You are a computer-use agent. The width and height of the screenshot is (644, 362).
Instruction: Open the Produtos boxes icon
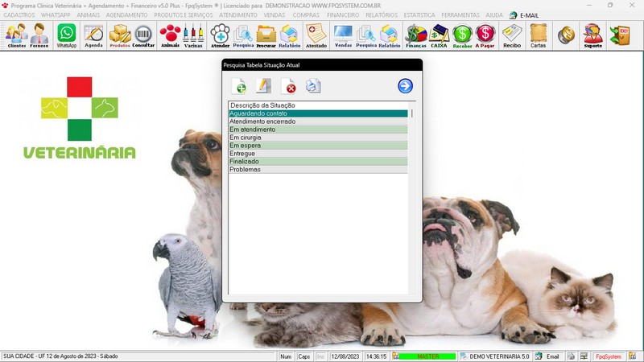(x=120, y=35)
